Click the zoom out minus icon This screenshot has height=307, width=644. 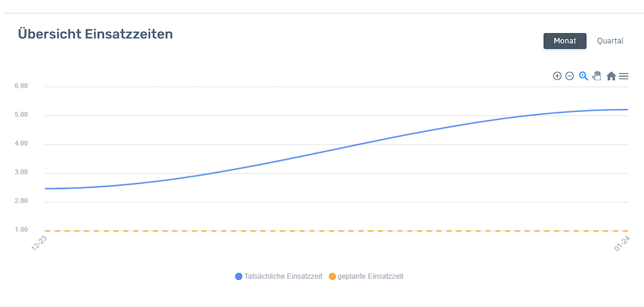point(569,76)
